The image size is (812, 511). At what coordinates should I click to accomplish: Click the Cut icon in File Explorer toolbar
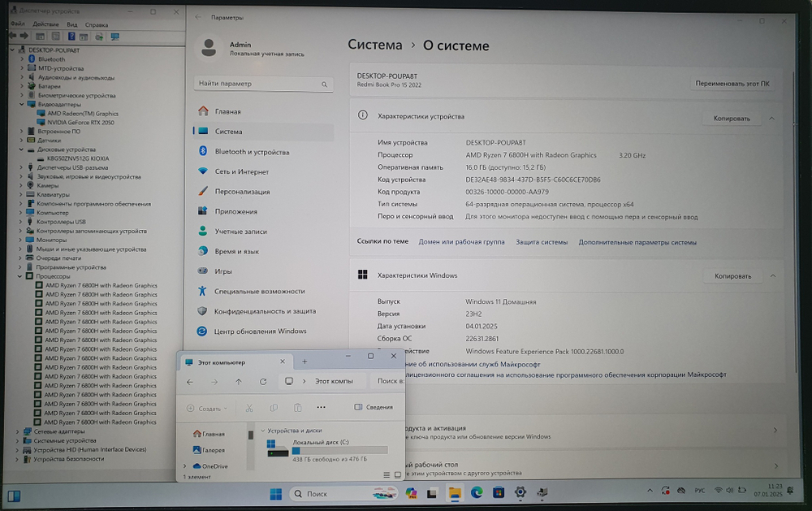pyautogui.click(x=250, y=408)
